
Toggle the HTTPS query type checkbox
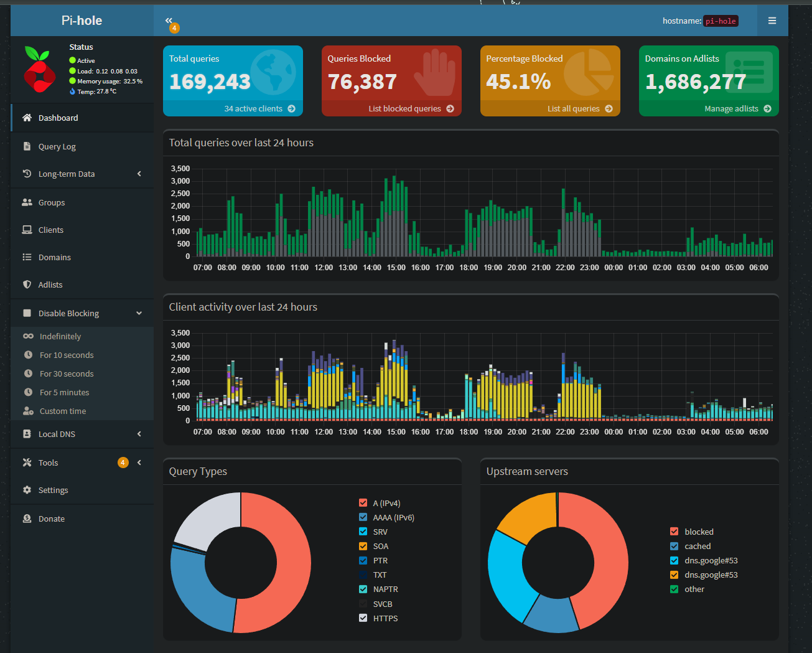[x=363, y=618]
